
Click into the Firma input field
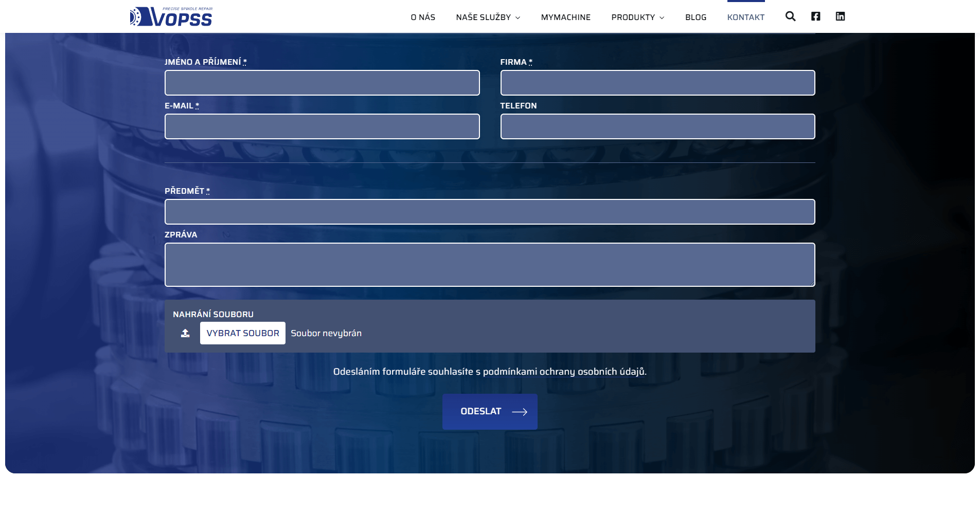(657, 83)
